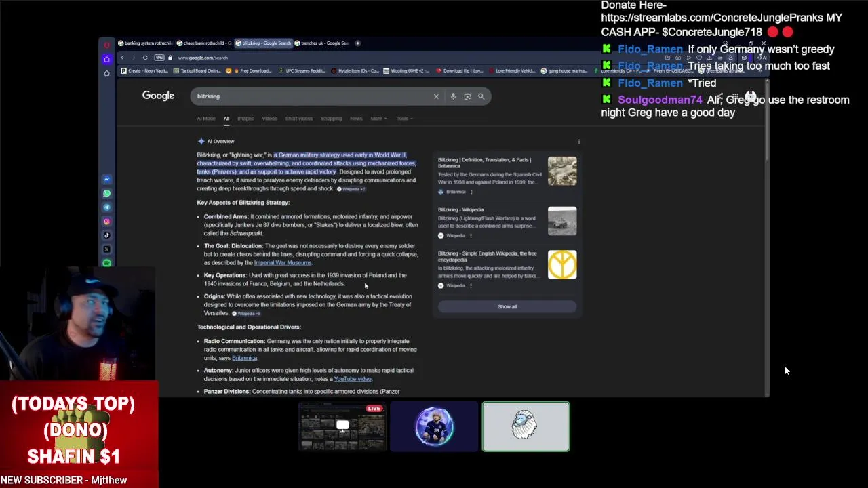This screenshot has width=868, height=488.
Task: Click into the 'blitzkrieg' search input field
Action: [312, 96]
